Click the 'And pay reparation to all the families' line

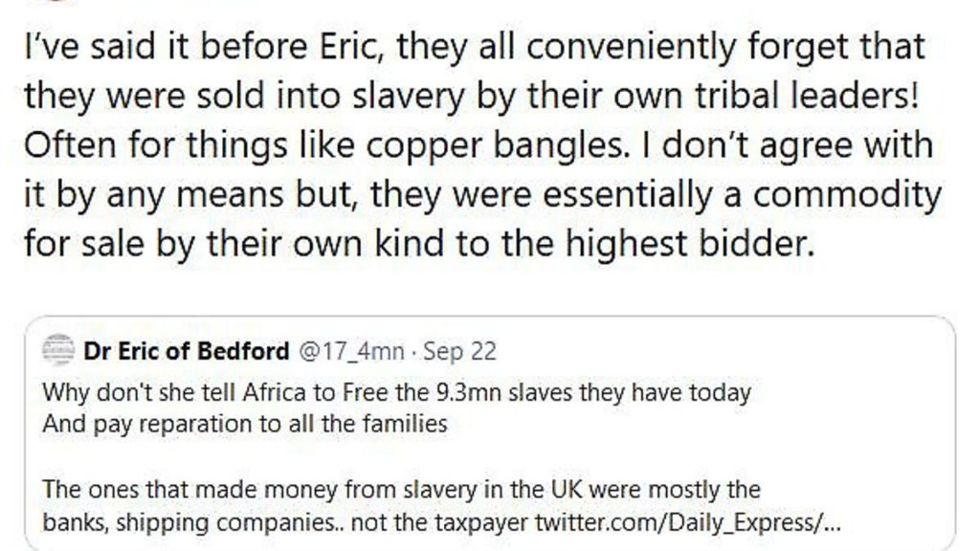coord(245,424)
